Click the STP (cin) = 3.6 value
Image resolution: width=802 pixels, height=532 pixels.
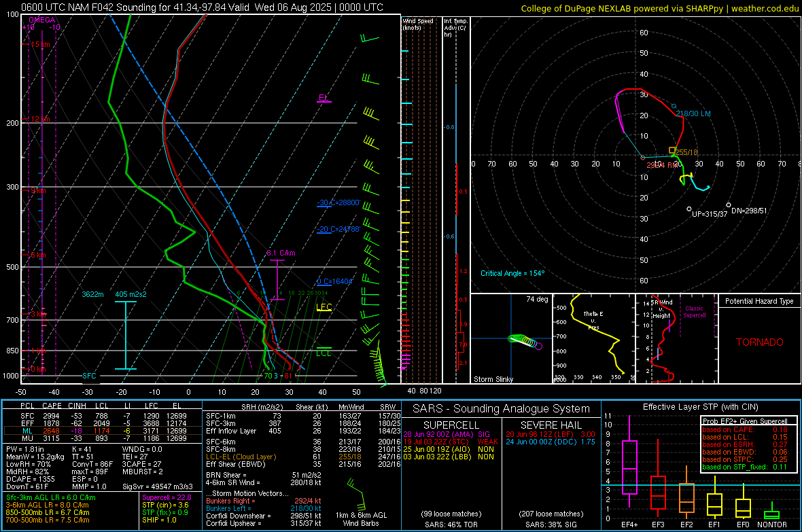point(165,505)
